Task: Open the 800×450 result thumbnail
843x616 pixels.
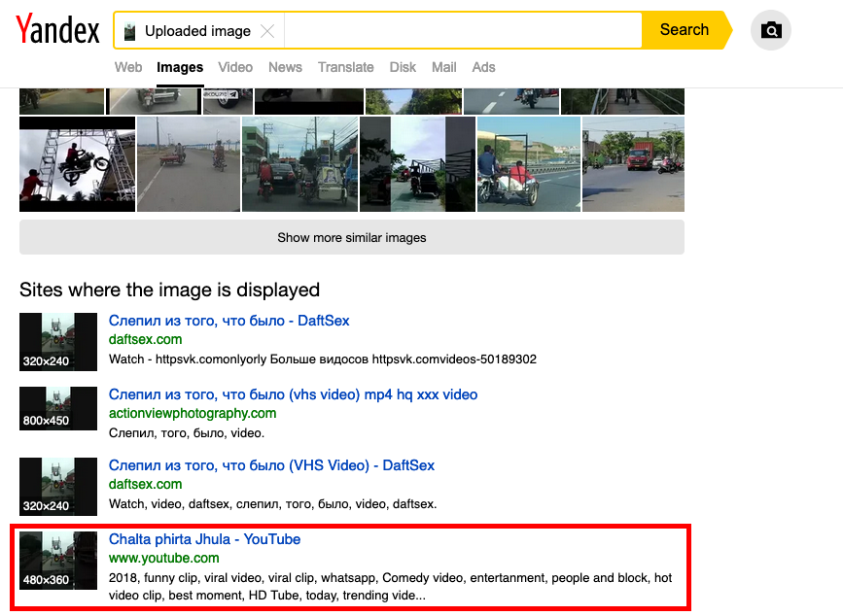Action: 58,409
